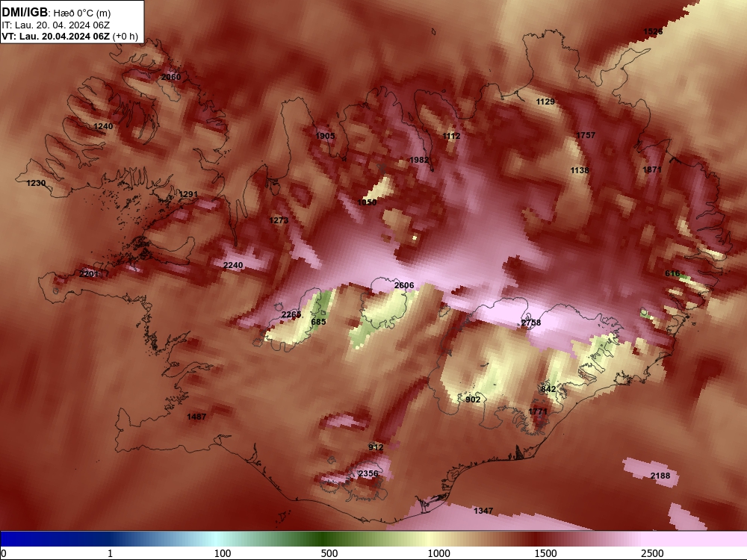Click the legend scale label 2500

click(652, 553)
